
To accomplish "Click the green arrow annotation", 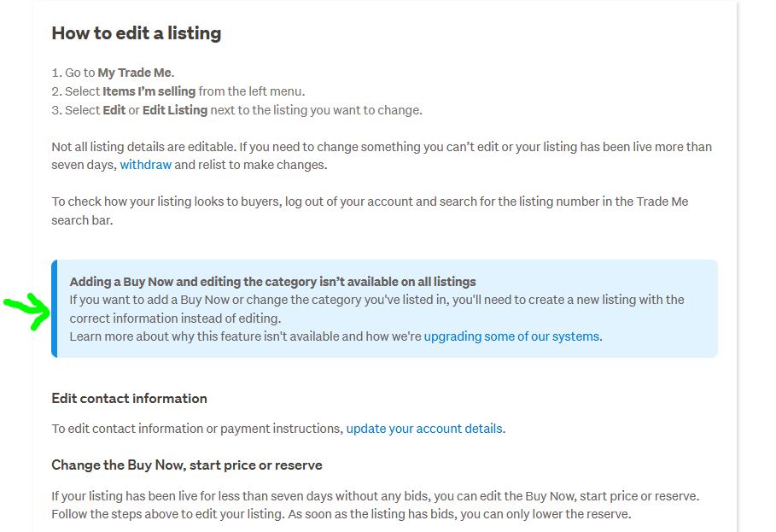I will 29,311.
